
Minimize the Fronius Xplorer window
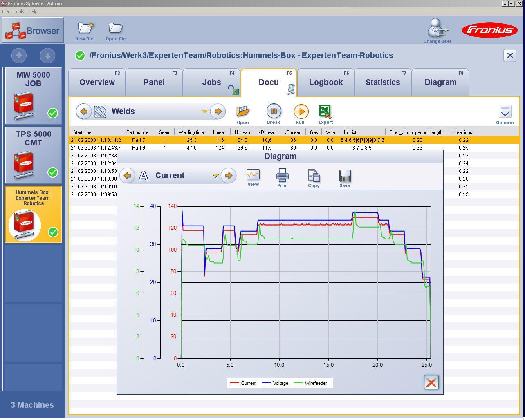point(505,3)
